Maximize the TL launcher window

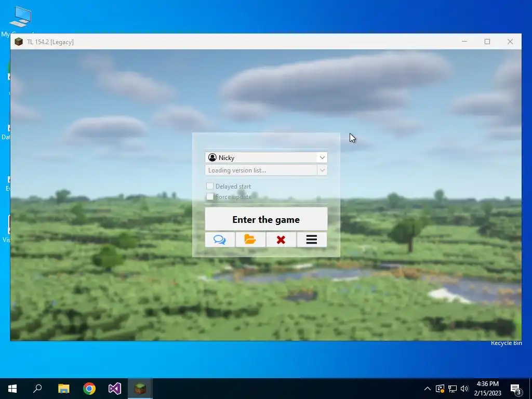(487, 42)
